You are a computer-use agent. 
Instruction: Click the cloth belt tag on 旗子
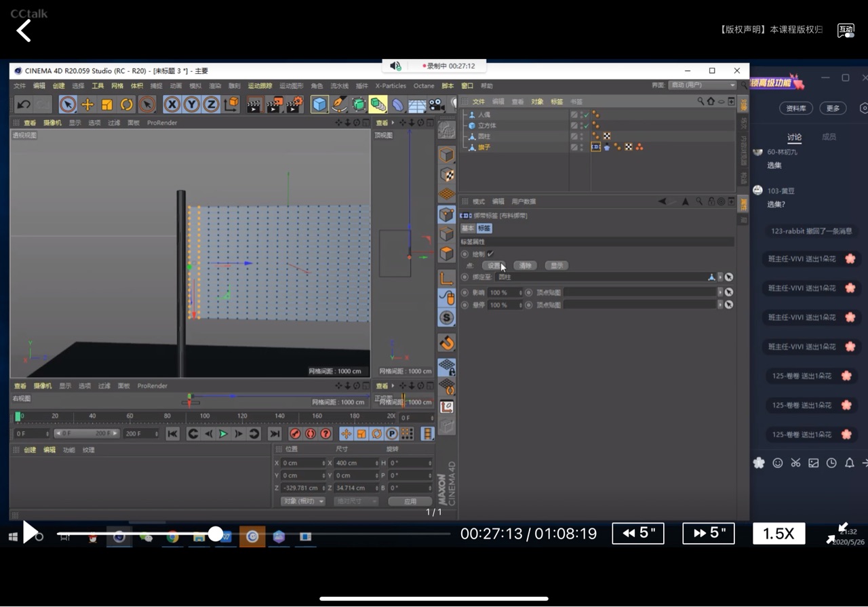pos(595,147)
